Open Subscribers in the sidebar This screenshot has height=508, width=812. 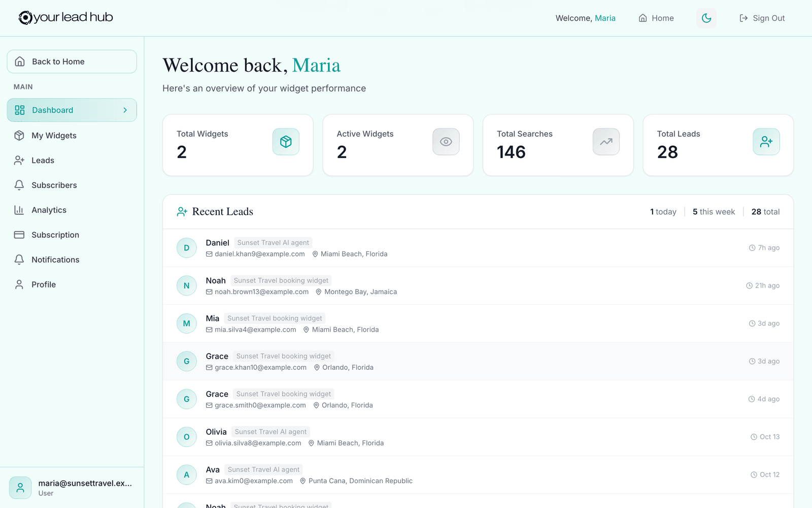click(72, 185)
